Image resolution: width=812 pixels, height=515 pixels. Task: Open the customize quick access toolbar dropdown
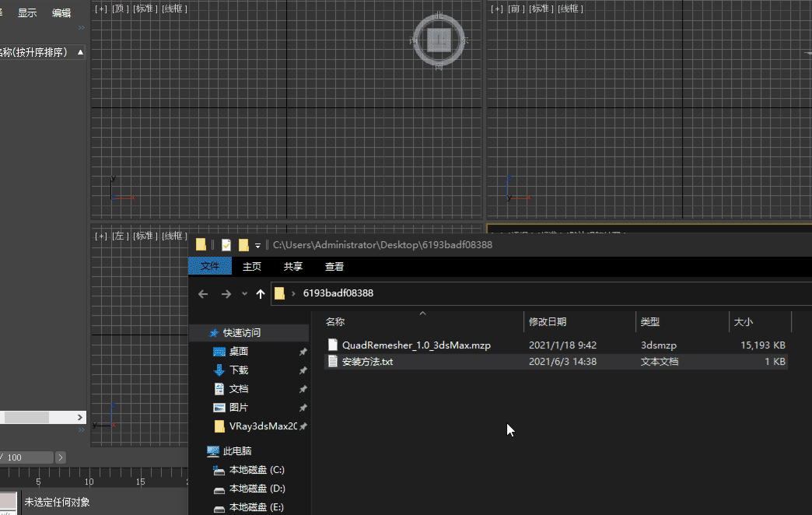[x=257, y=246]
